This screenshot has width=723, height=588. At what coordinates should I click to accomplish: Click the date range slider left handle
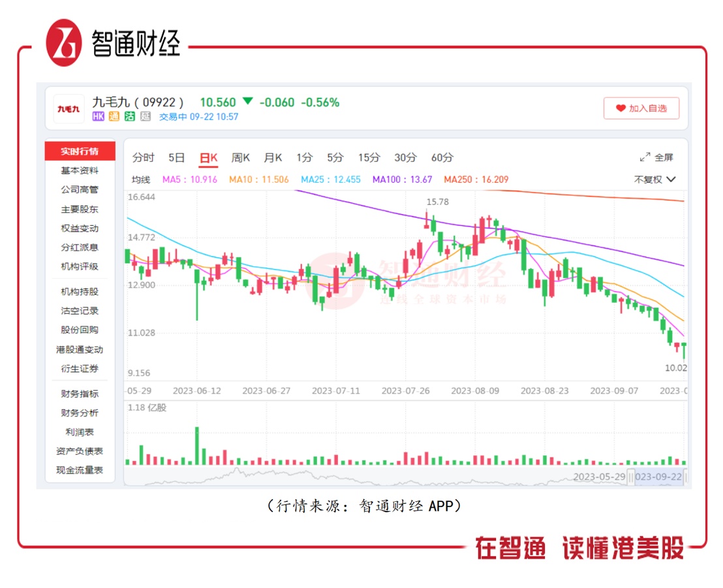point(631,477)
